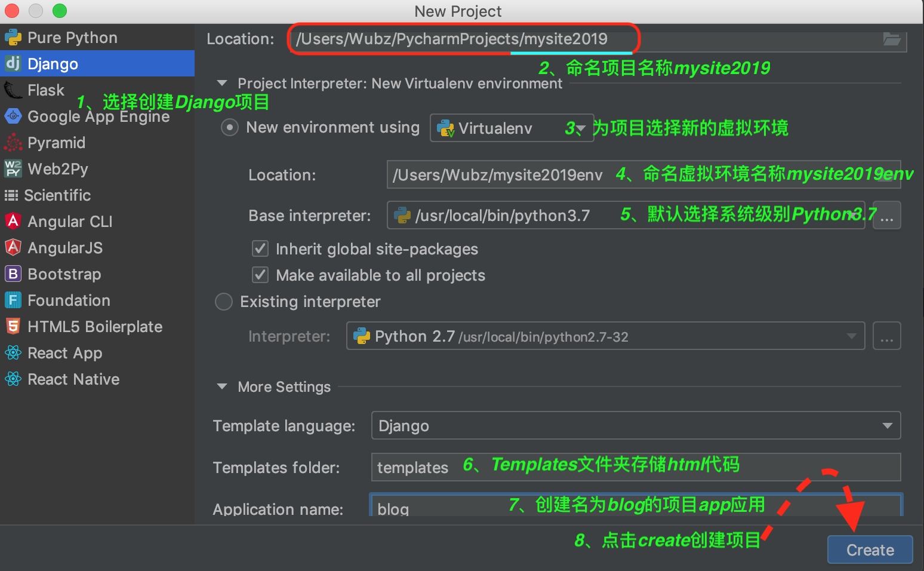Click the AngularJS shield icon

13,247
